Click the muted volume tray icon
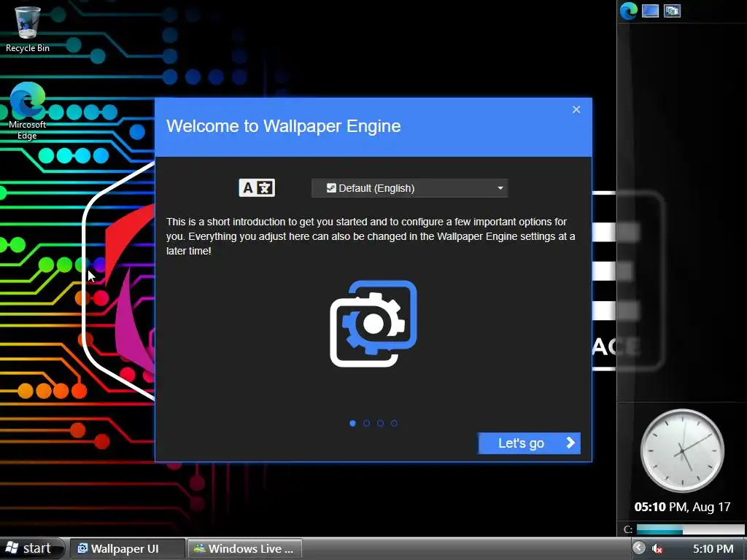 (657, 548)
